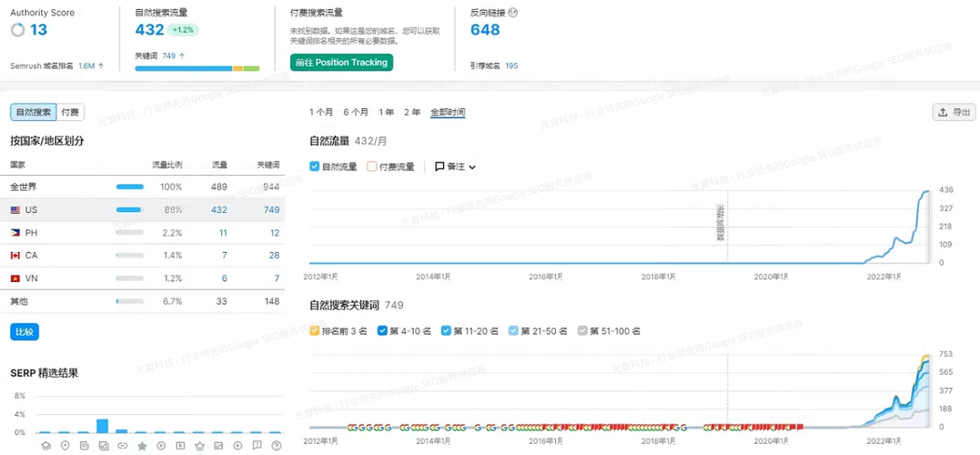Click VN traffic value 6
The height and width of the screenshot is (455, 980).
pyautogui.click(x=225, y=278)
